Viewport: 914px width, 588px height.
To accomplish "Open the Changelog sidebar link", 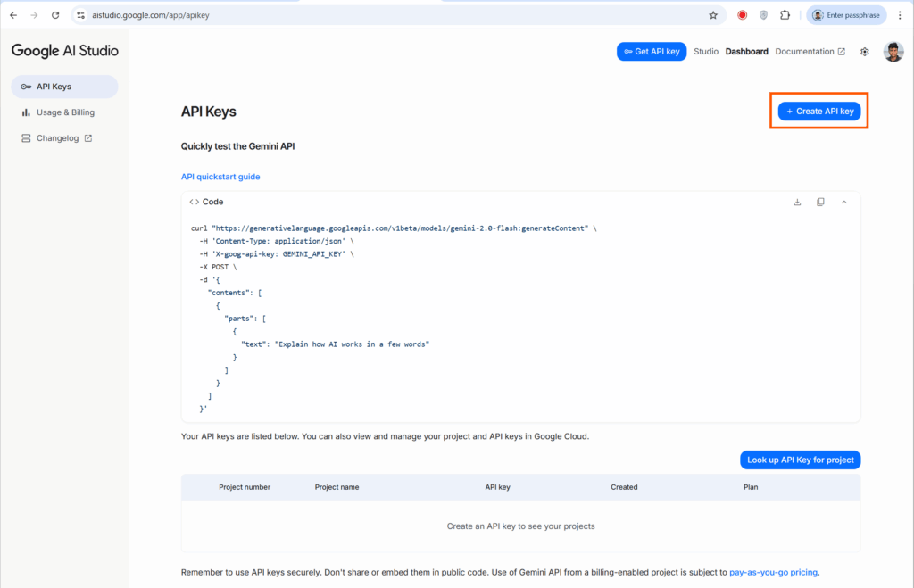I will (64, 138).
